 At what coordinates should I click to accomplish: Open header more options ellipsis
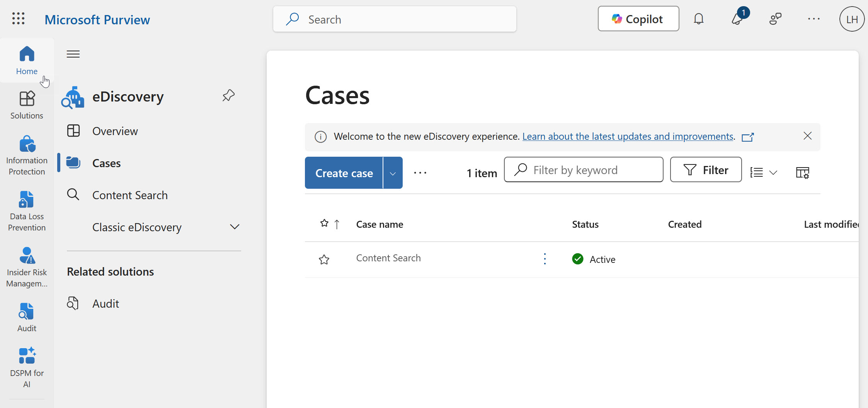(x=814, y=19)
